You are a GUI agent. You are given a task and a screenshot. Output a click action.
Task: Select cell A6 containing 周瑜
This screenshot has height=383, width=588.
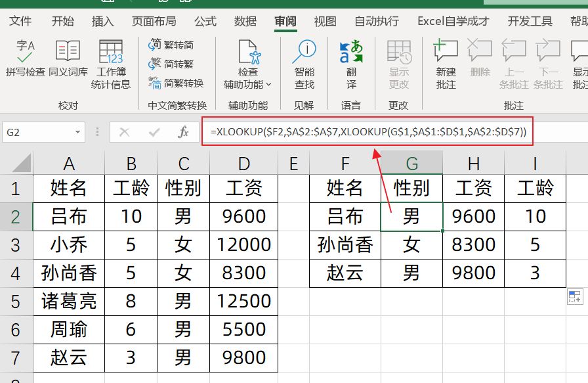click(69, 330)
